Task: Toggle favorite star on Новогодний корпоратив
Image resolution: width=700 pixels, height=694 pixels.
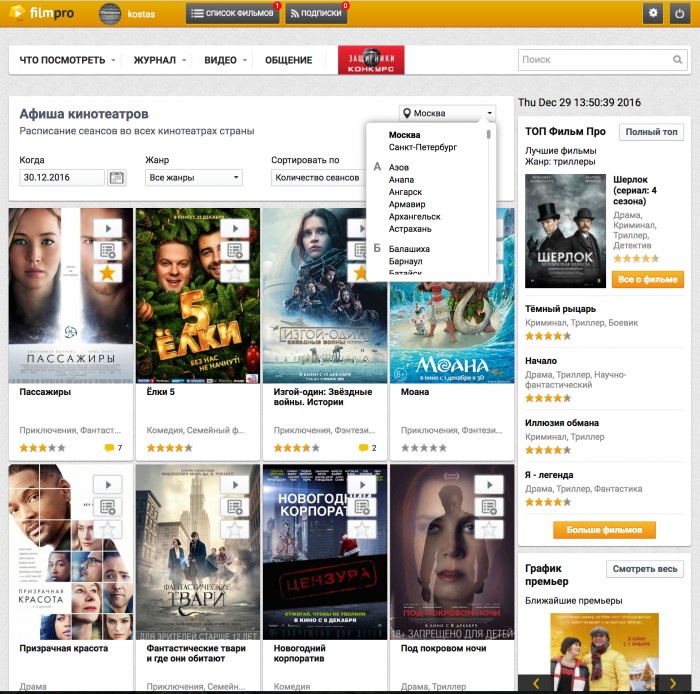Action: [x=362, y=529]
